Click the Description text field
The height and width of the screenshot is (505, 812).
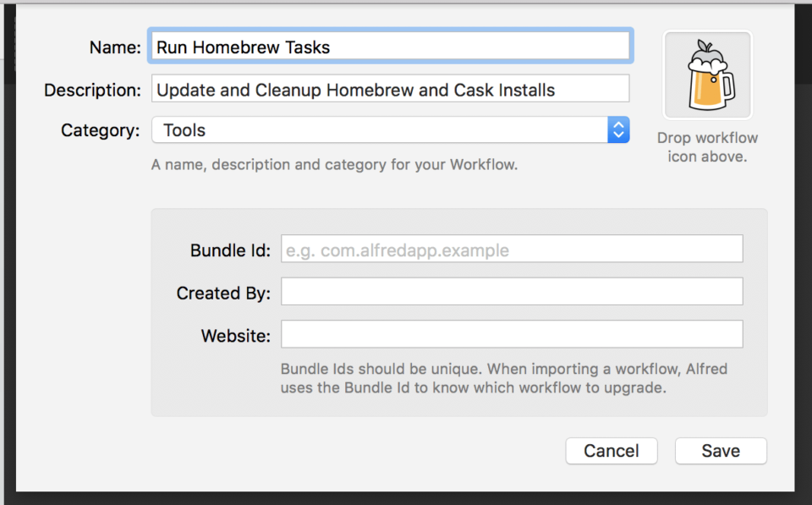click(x=391, y=89)
